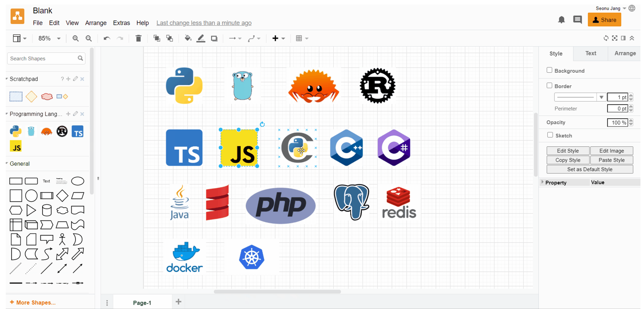Viewport: 644px width, 309px height.
Task: Delete selection with the trash icon
Action: [x=138, y=39]
